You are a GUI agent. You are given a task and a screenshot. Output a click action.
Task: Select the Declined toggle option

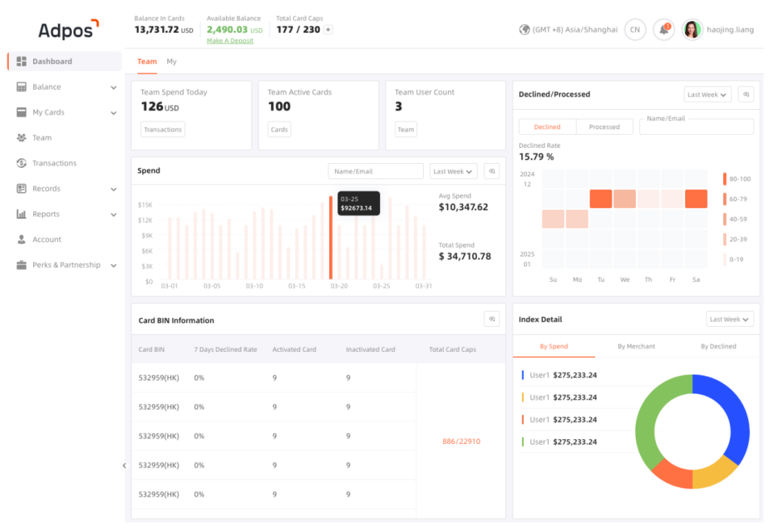pyautogui.click(x=547, y=127)
